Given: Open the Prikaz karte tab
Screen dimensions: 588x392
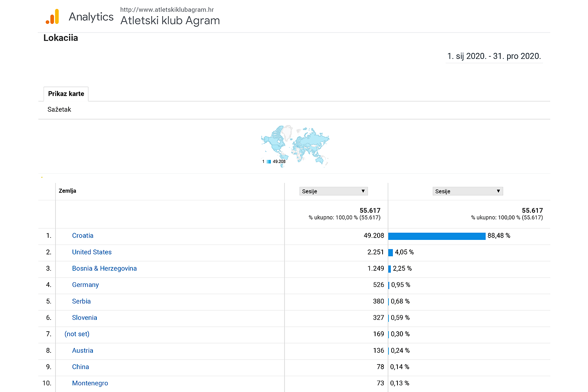Looking at the screenshot, I should (66, 94).
